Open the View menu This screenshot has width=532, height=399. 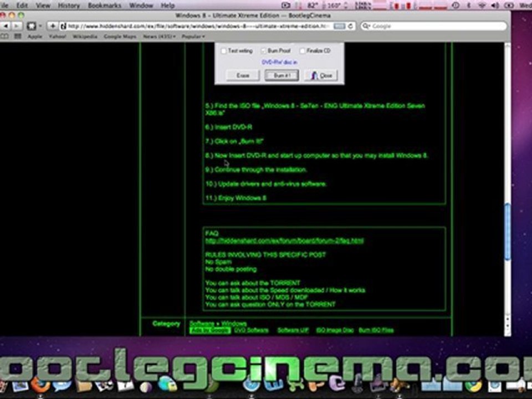(43, 6)
